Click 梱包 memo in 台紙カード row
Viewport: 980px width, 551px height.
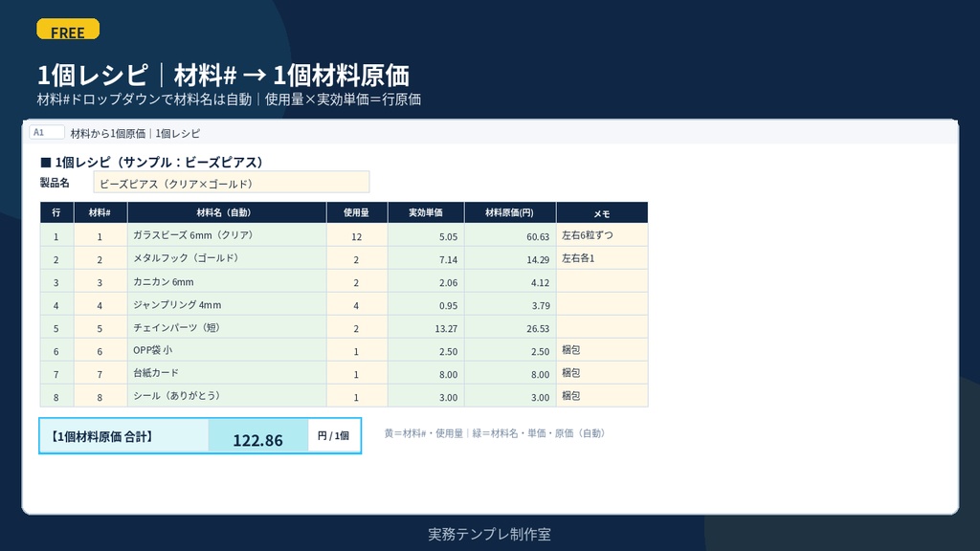coord(602,373)
